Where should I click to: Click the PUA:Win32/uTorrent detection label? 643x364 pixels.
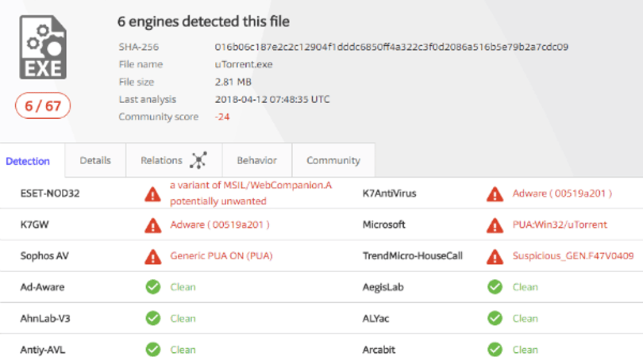pyautogui.click(x=560, y=224)
